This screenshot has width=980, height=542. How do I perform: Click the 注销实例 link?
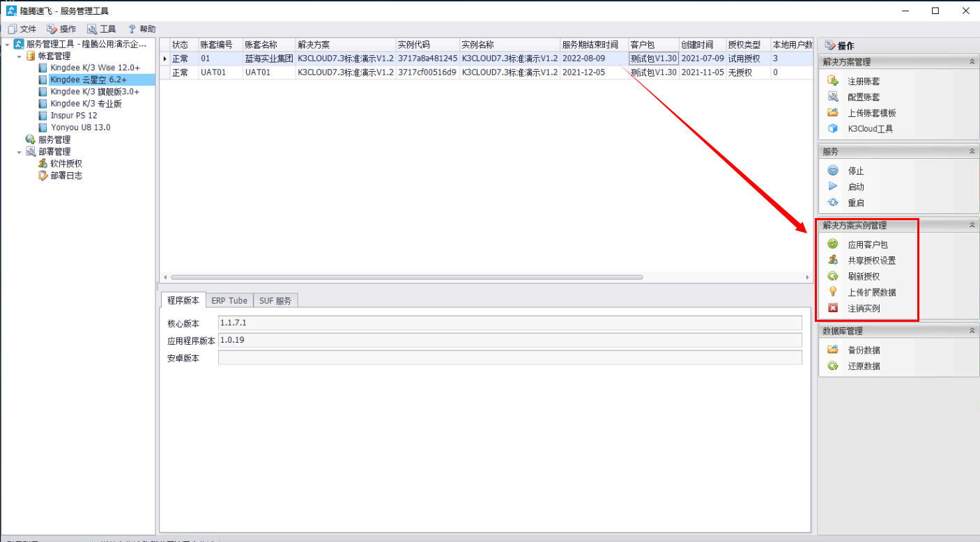[864, 309]
